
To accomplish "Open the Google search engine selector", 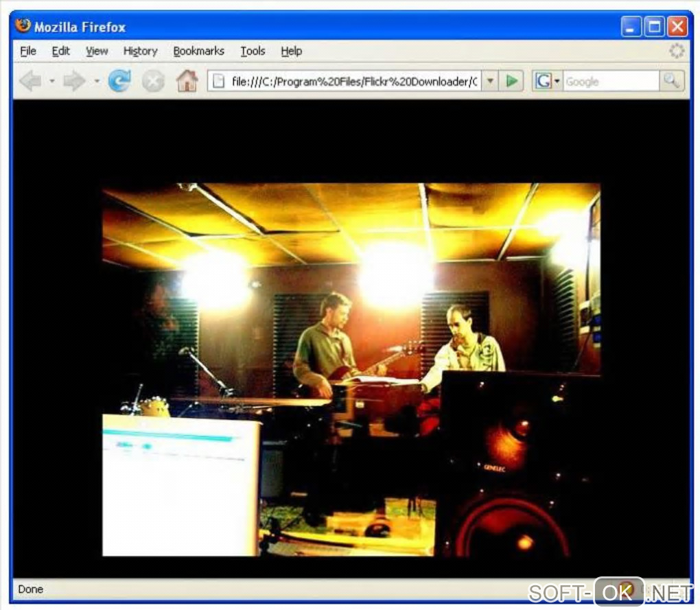I will (547, 81).
